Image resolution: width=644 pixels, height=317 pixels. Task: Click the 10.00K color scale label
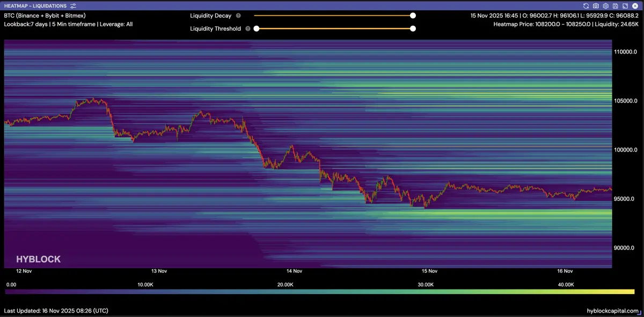click(145, 285)
